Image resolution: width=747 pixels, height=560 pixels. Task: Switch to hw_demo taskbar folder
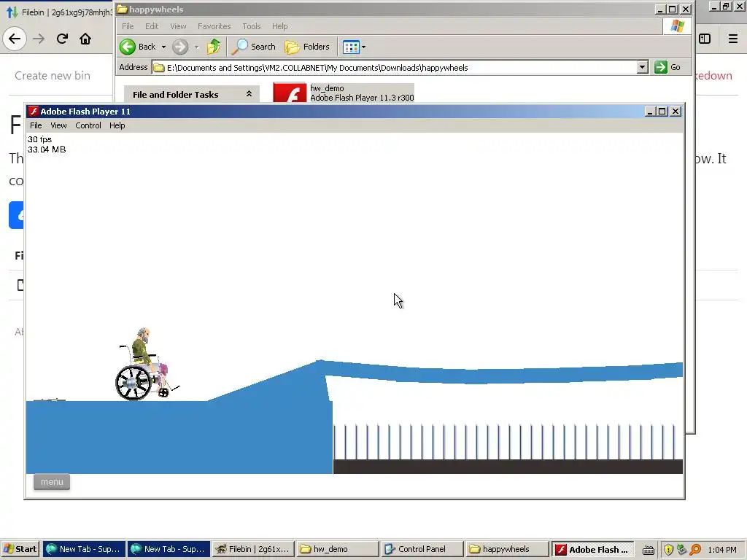(x=337, y=549)
